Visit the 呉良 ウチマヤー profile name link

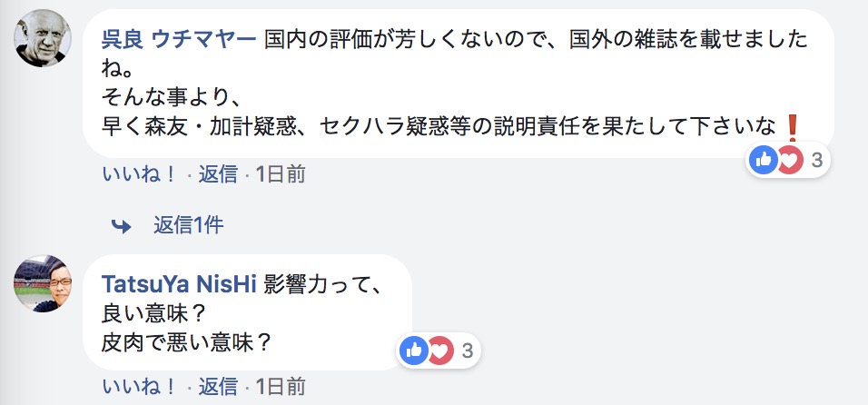(178, 41)
